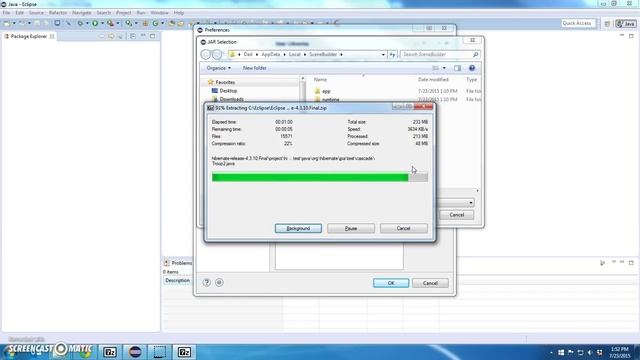Click the address bar refresh button
The height and width of the screenshot is (360, 640).
click(392, 54)
